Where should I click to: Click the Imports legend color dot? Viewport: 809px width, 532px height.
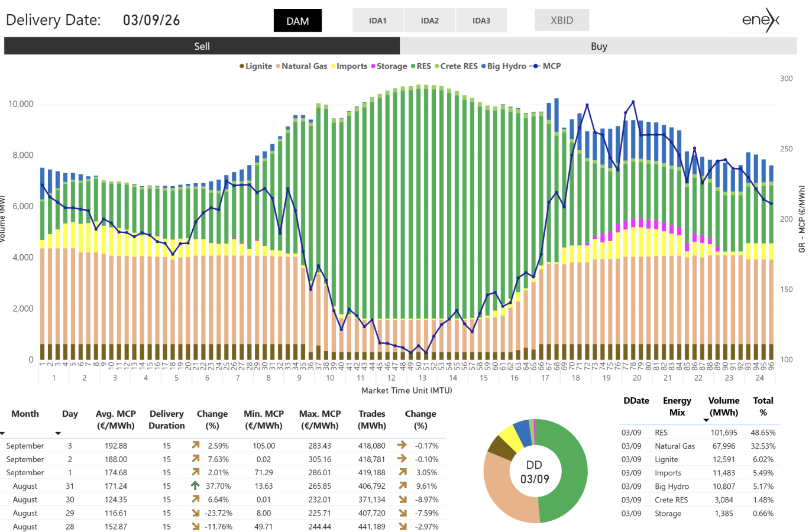click(333, 66)
